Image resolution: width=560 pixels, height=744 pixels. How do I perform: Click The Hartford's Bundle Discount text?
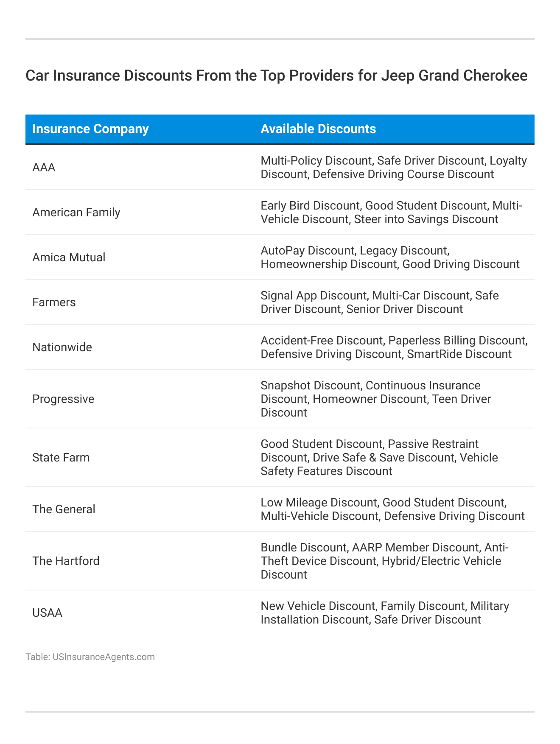[303, 548]
